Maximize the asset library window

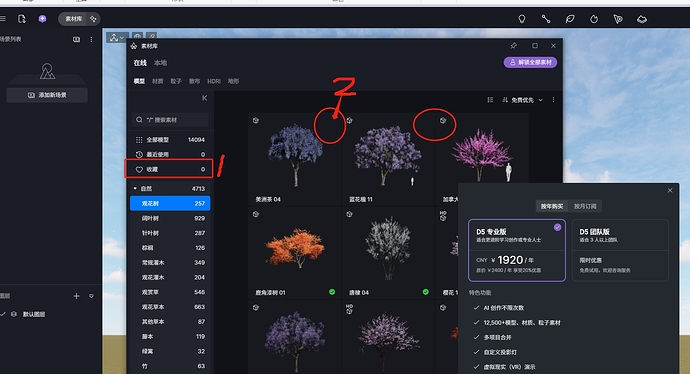click(x=535, y=46)
